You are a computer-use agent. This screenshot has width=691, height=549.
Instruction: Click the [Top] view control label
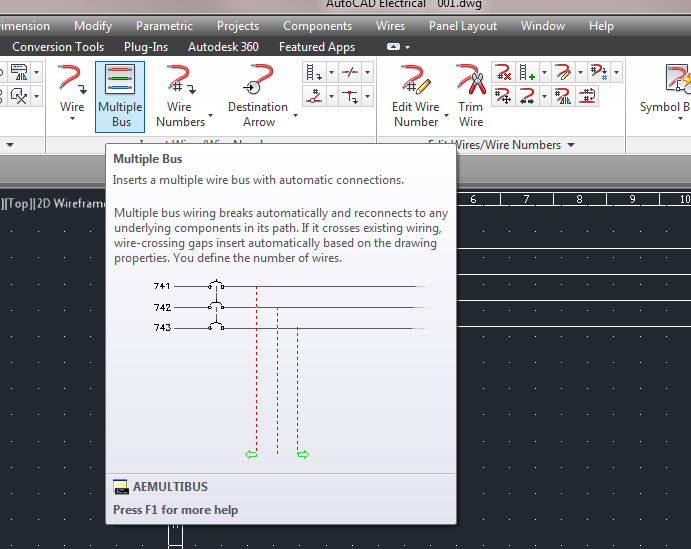(19, 204)
